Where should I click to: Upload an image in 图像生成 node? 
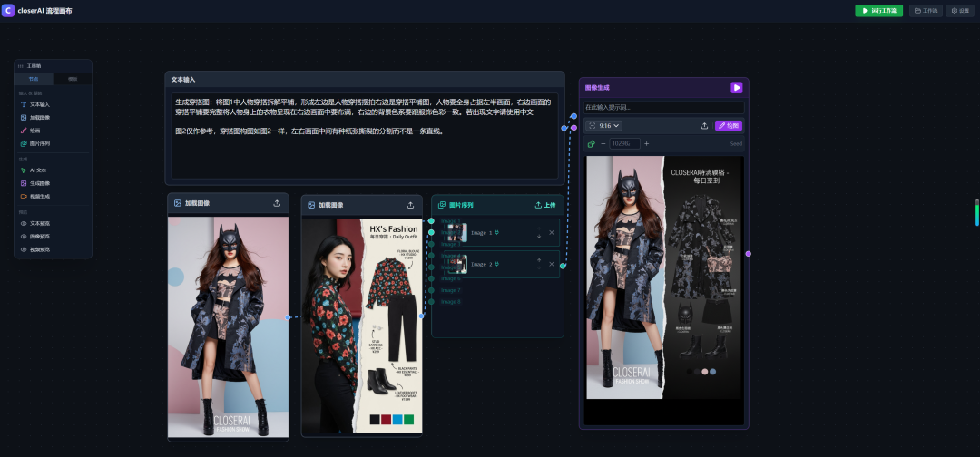pyautogui.click(x=704, y=125)
